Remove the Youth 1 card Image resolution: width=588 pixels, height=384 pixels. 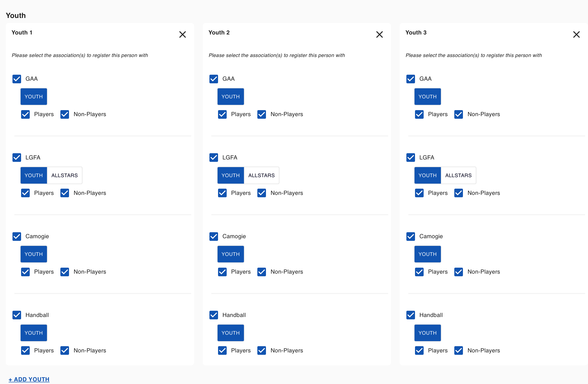(x=182, y=34)
